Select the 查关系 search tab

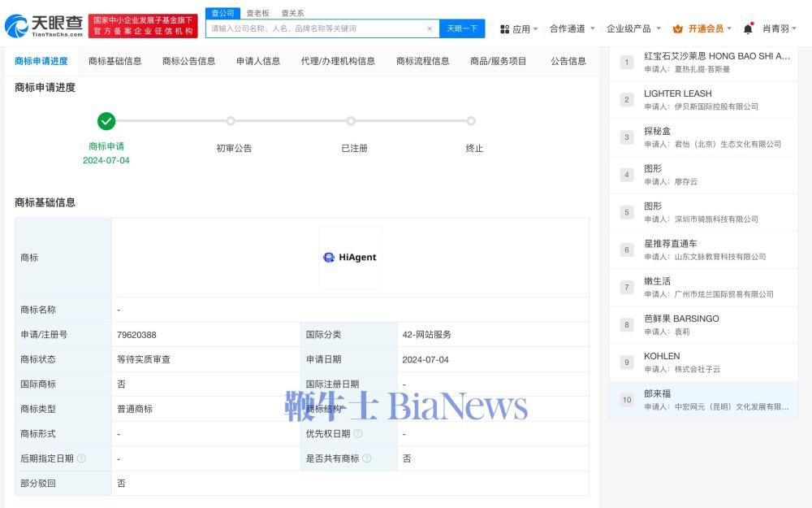point(292,13)
